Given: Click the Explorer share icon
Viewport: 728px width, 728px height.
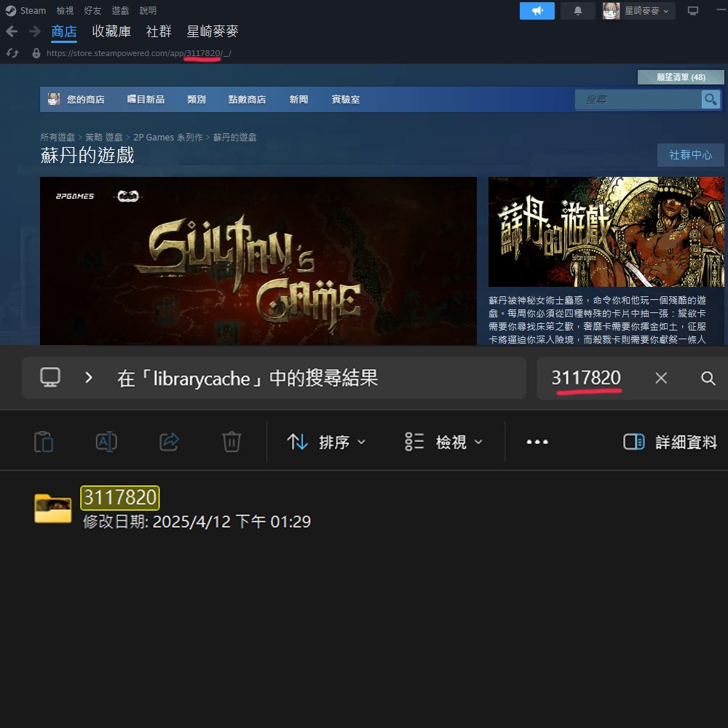Looking at the screenshot, I should click(169, 442).
